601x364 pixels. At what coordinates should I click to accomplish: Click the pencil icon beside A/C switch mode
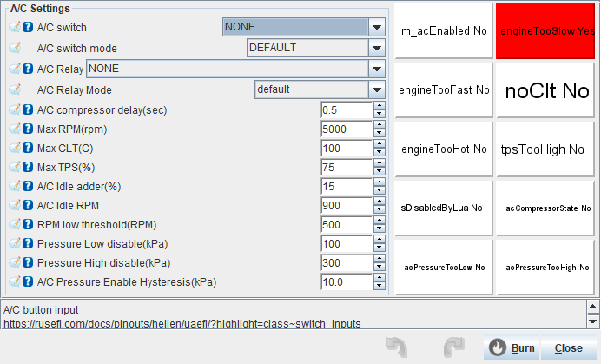click(x=15, y=48)
